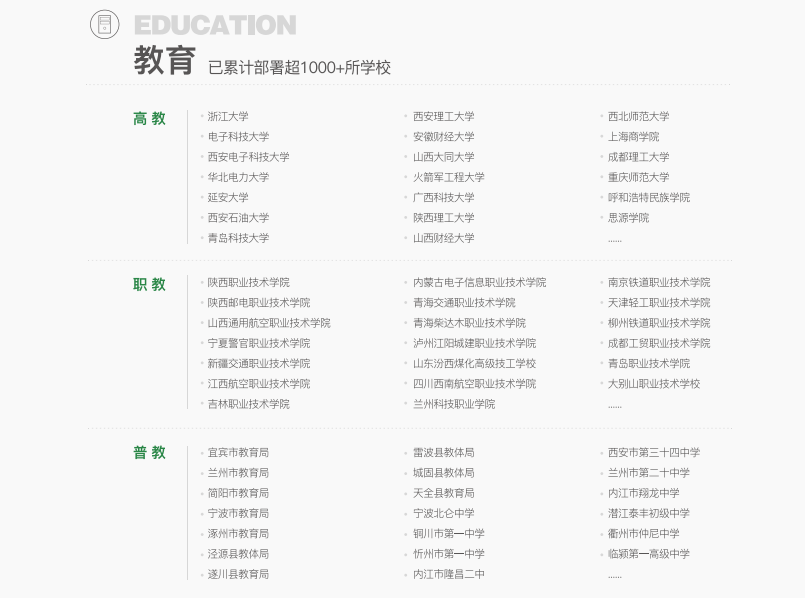Click 山西财经大学 entry
The height and width of the screenshot is (598, 805).
444,238
